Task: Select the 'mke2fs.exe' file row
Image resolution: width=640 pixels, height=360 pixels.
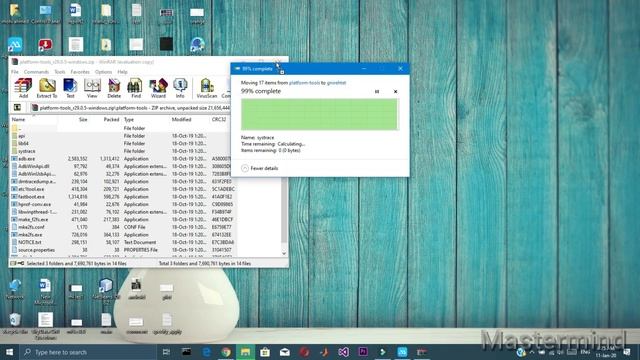Action: (122, 235)
